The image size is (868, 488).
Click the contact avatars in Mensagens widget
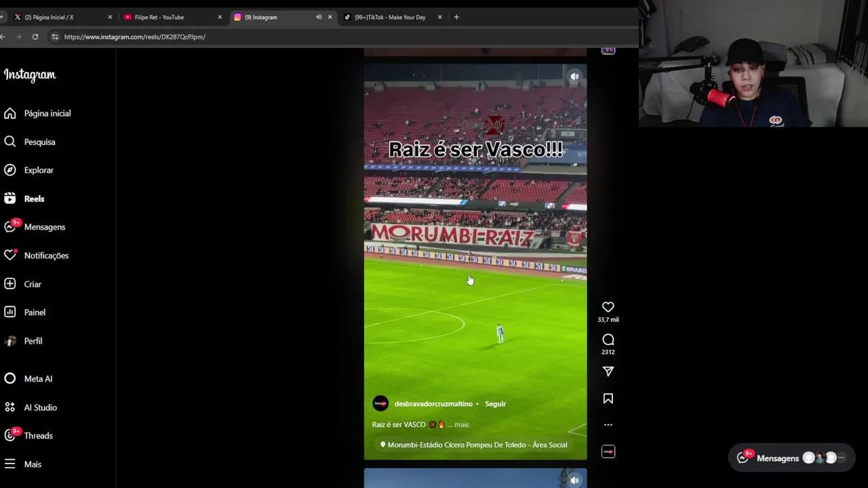tap(820, 458)
